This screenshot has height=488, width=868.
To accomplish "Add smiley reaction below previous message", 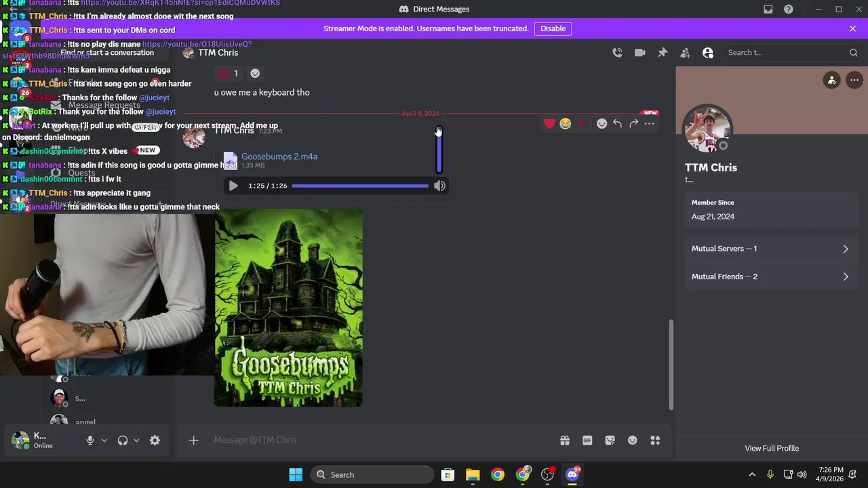I will (255, 73).
